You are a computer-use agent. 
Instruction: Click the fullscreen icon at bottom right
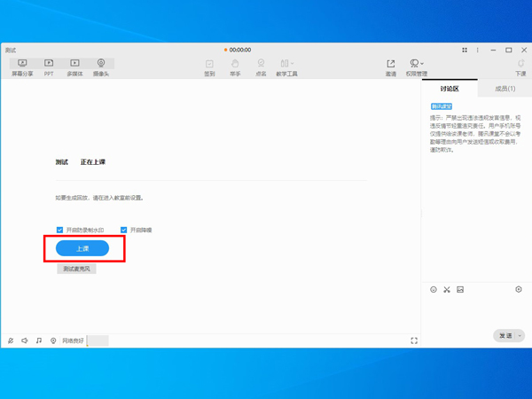(x=414, y=340)
